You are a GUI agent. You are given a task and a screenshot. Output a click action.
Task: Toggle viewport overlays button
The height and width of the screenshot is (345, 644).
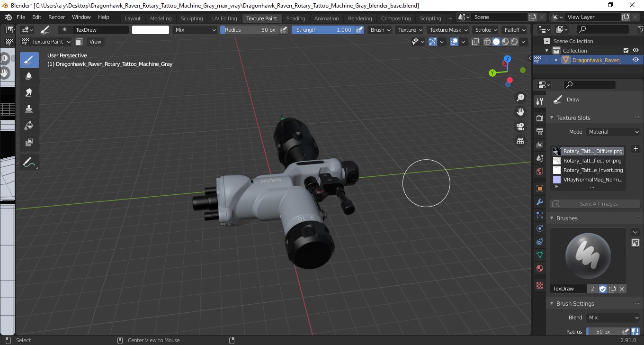coord(454,42)
